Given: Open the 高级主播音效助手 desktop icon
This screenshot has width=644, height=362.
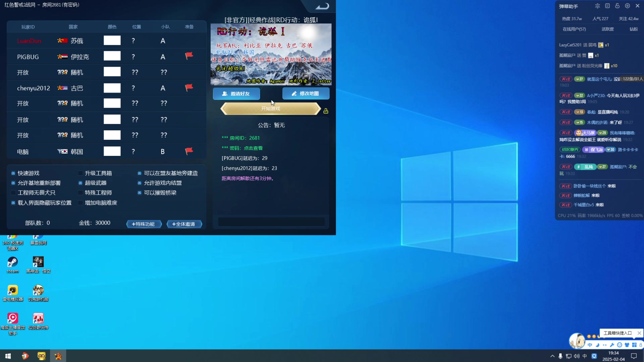Looking at the screenshot, I should [x=13, y=324].
